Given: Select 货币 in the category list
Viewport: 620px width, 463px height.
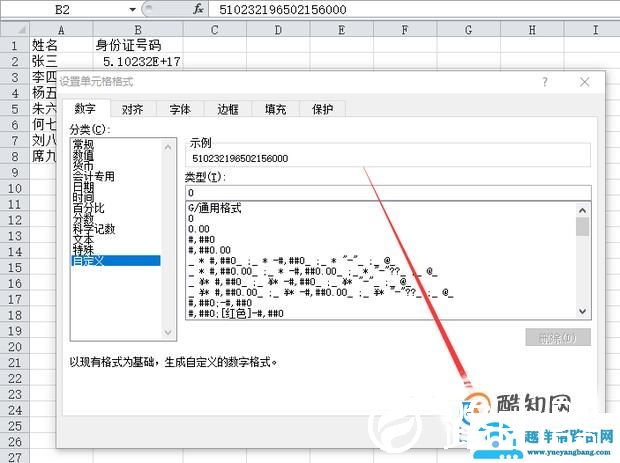Looking at the screenshot, I should pyautogui.click(x=116, y=165).
